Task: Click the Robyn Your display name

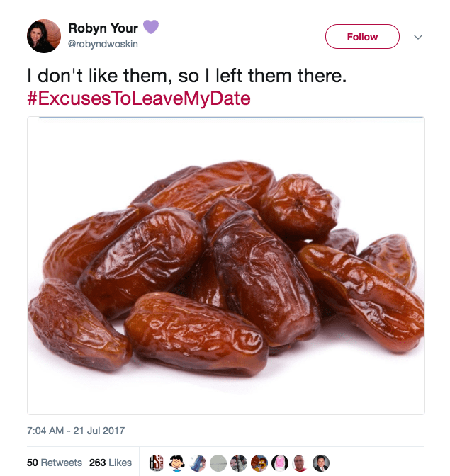Action: point(103,28)
